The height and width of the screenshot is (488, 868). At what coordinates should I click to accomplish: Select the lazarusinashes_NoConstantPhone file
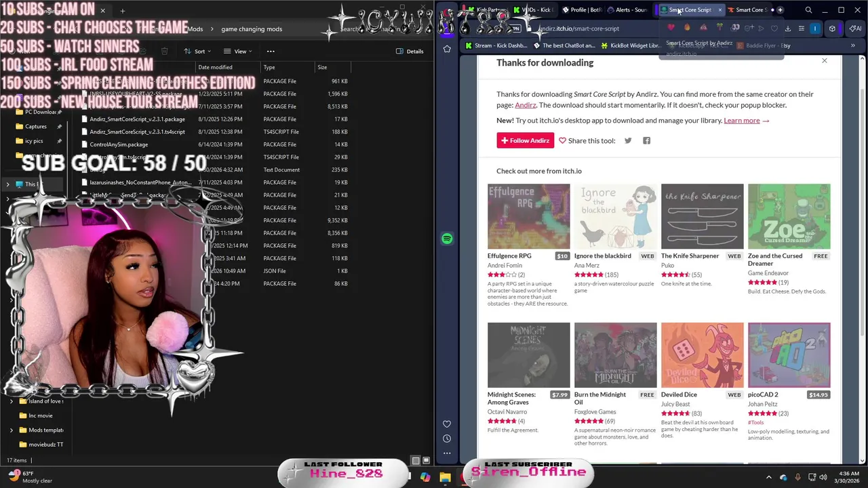pyautogui.click(x=140, y=182)
